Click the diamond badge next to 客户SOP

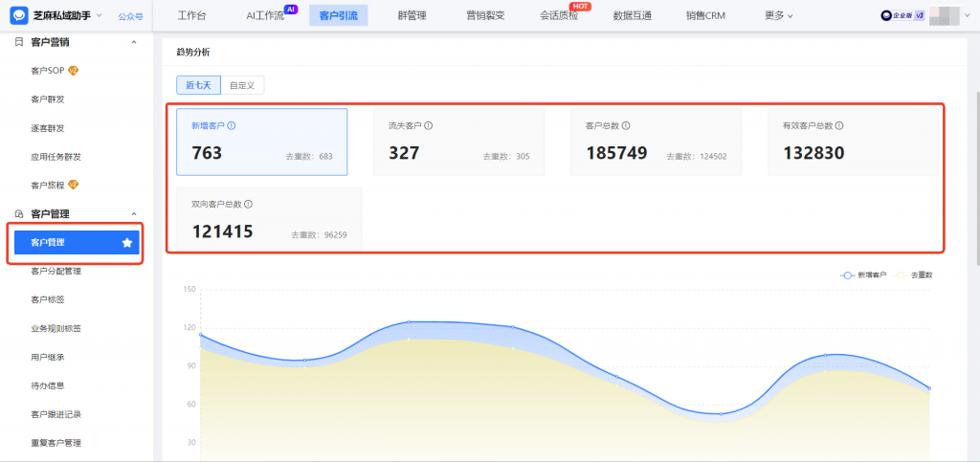[73, 70]
